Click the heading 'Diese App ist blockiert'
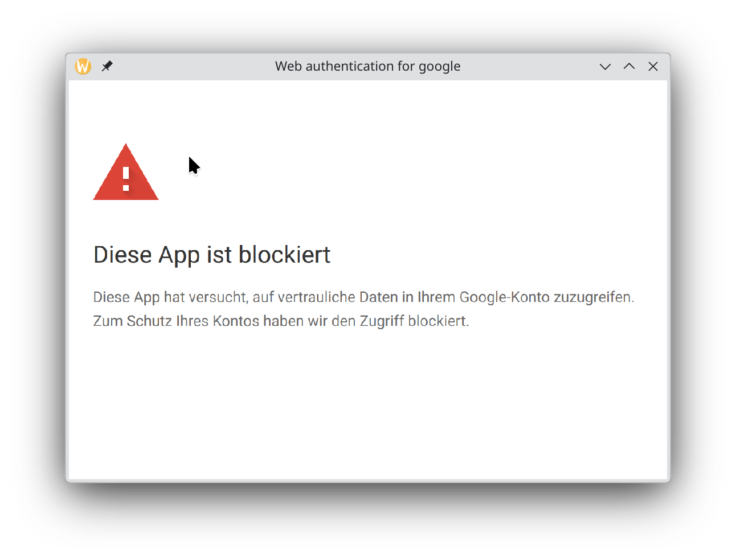This screenshot has width=736, height=560. coord(212,255)
